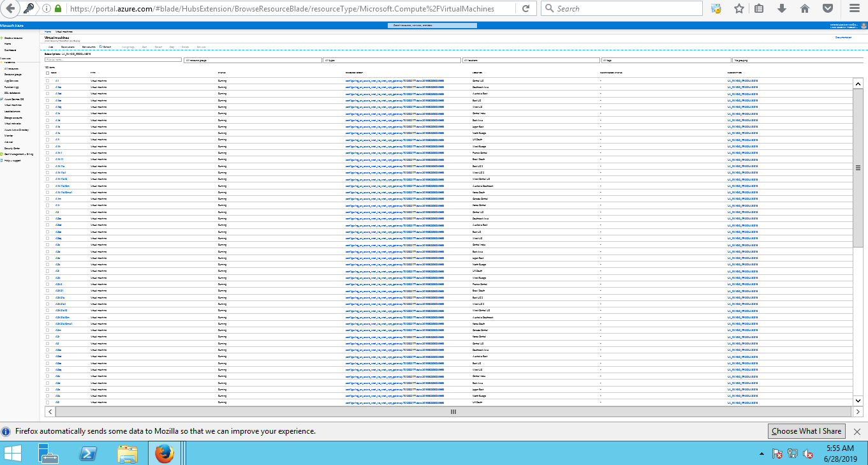Open the All resource groups filter dropdown

point(252,60)
